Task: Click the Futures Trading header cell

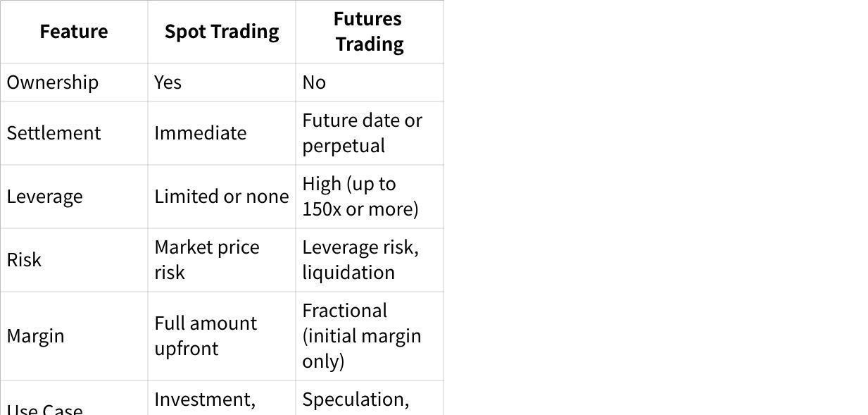Action: click(x=369, y=32)
